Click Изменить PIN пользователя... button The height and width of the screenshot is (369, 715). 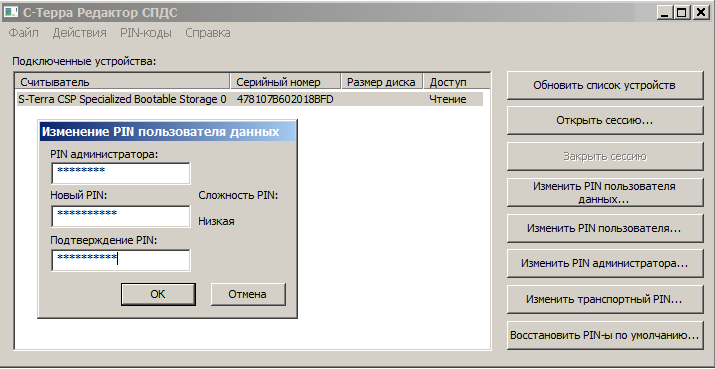[605, 228]
